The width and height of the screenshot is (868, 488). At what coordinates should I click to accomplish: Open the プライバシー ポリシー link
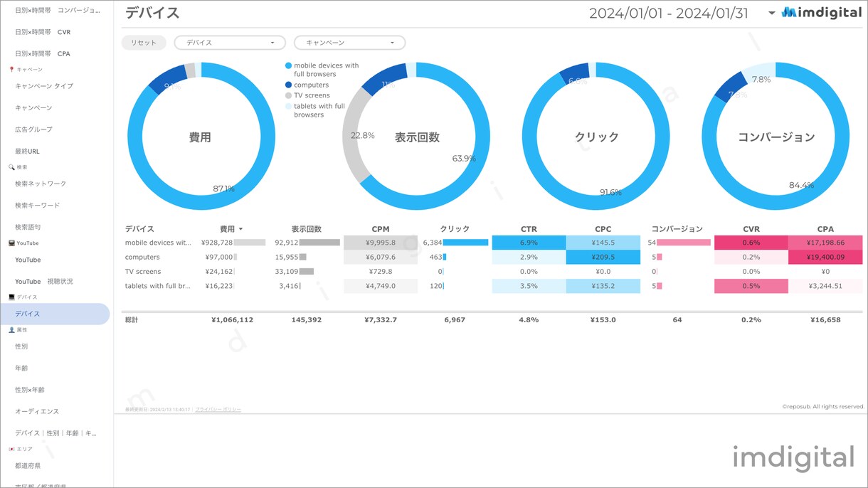(218, 410)
